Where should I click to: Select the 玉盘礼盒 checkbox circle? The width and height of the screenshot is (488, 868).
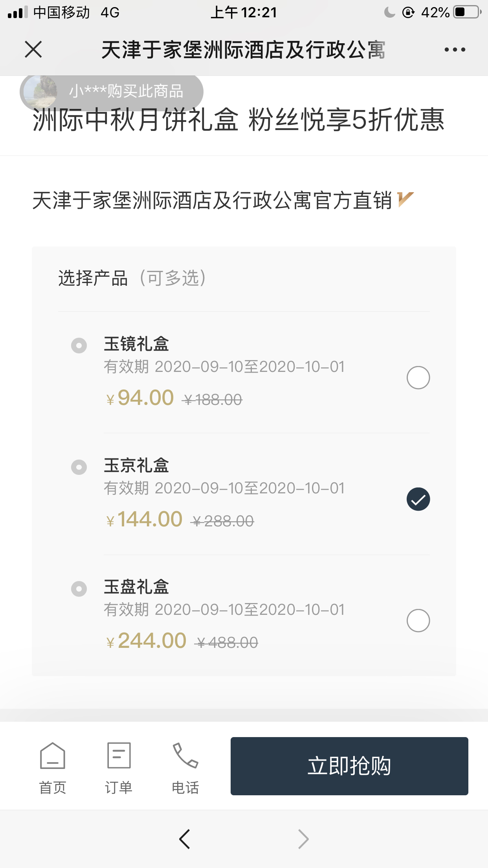coord(418,621)
